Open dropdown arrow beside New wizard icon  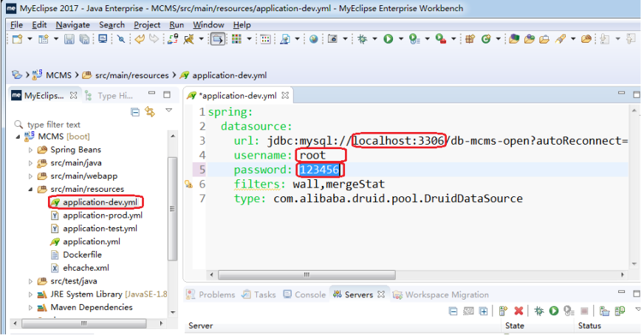tap(30, 39)
